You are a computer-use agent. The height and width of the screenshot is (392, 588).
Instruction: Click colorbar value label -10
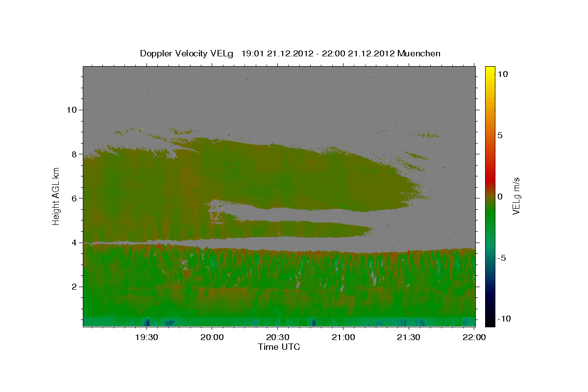click(504, 318)
